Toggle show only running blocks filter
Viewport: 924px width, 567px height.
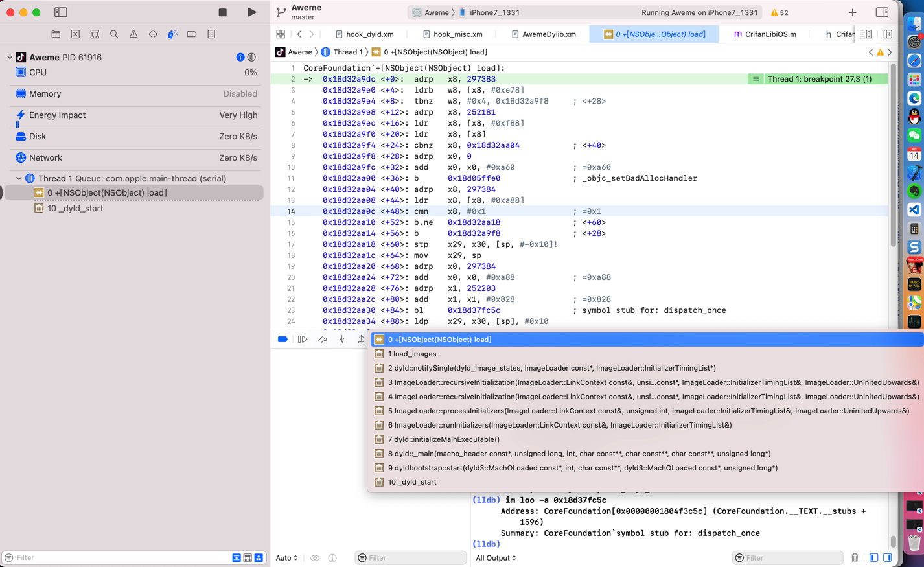237,558
